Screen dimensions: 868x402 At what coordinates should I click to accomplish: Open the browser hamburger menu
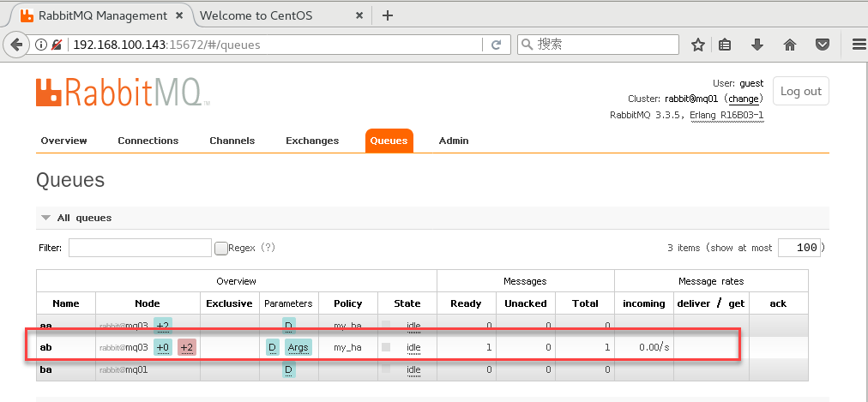(859, 45)
